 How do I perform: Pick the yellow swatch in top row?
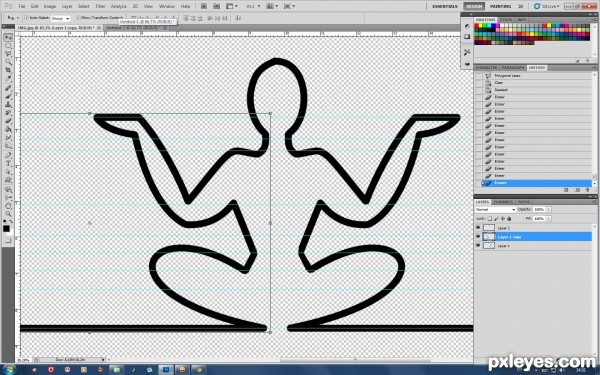(481, 26)
